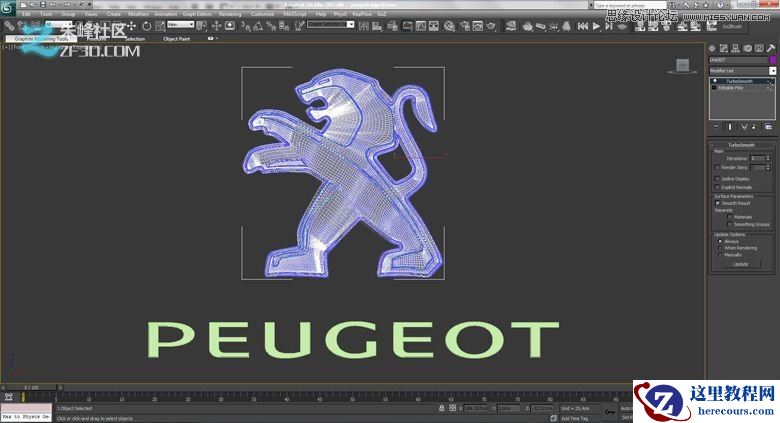Open the Hierarchy command panel tab
Image resolution: width=780 pixels, height=423 pixels.
pyautogui.click(x=735, y=48)
